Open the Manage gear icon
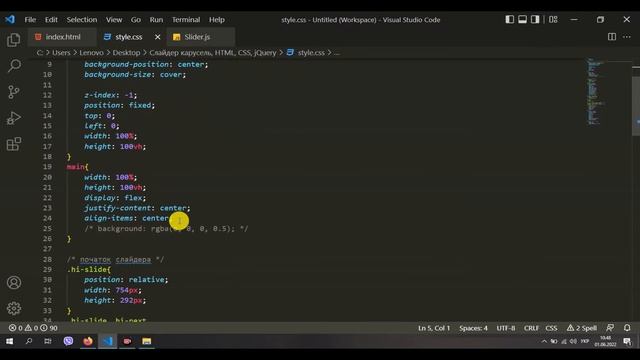Screen dimensions: 640x360 13,308
